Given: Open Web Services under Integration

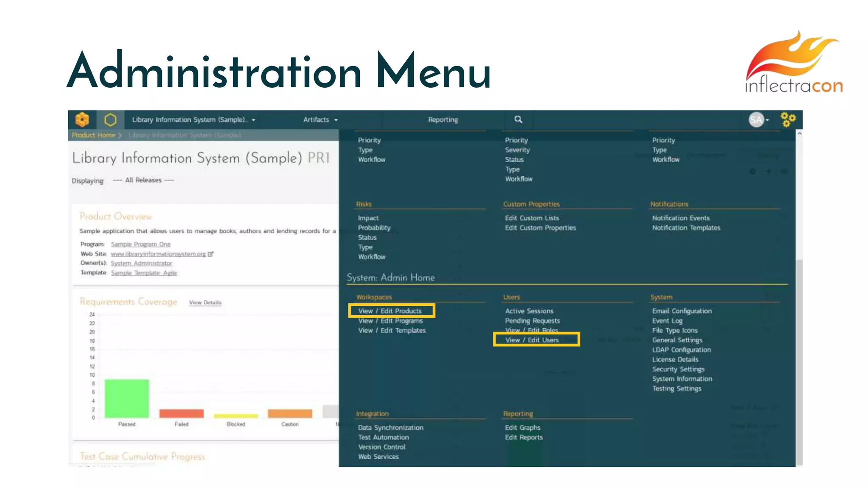Looking at the screenshot, I should [378, 457].
